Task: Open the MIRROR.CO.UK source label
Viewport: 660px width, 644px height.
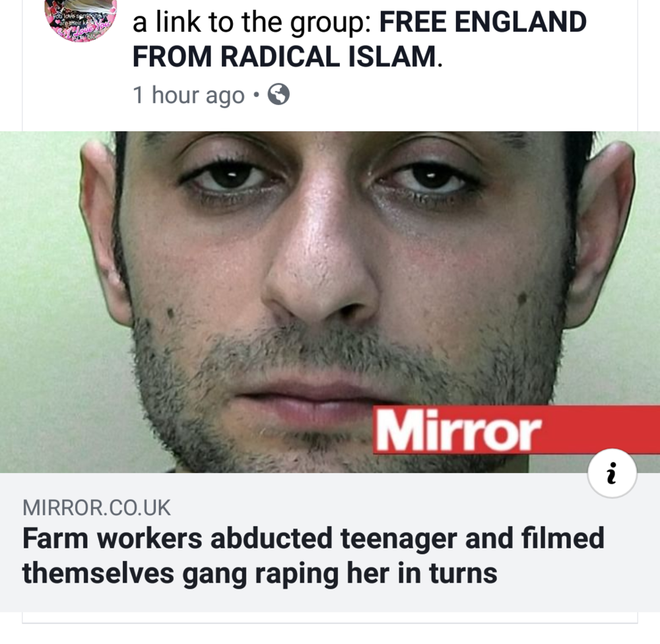Action: 96,507
